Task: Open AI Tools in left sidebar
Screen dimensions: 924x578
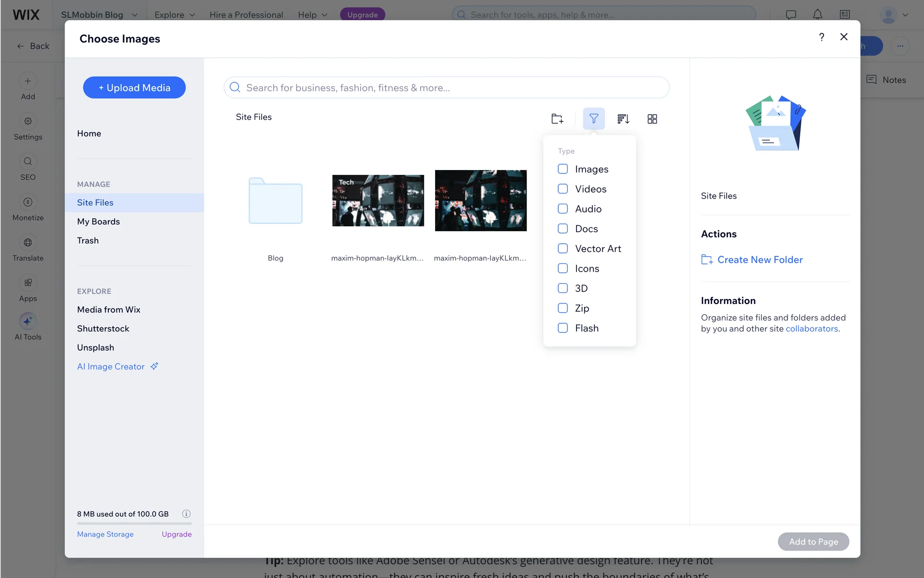Action: point(28,327)
